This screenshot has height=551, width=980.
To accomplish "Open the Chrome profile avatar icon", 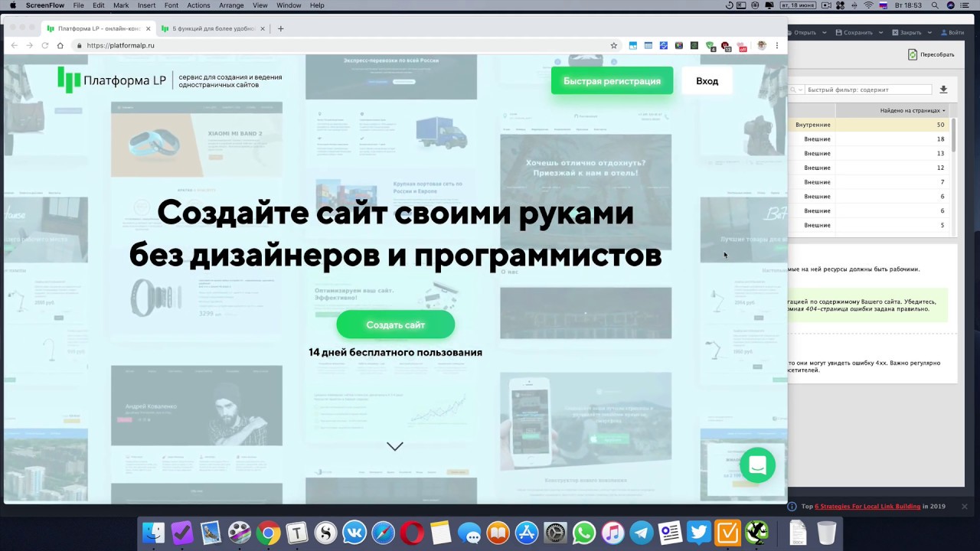I will coord(762,45).
